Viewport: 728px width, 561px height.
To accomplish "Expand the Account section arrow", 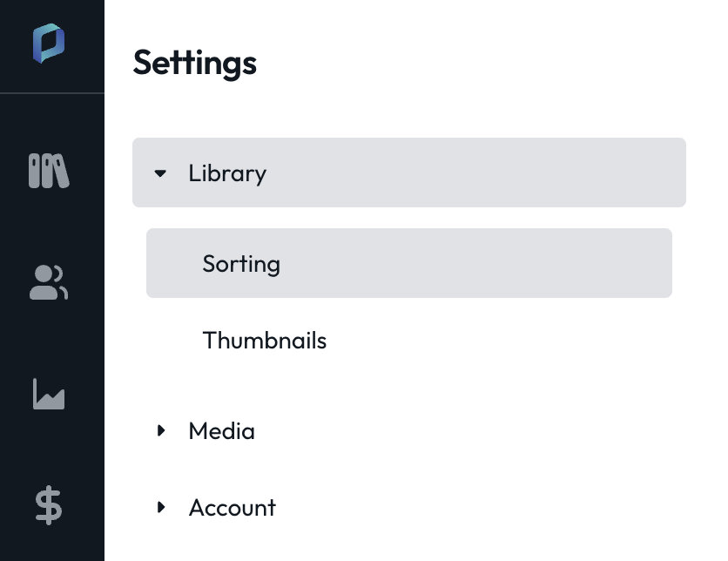I will [x=161, y=507].
